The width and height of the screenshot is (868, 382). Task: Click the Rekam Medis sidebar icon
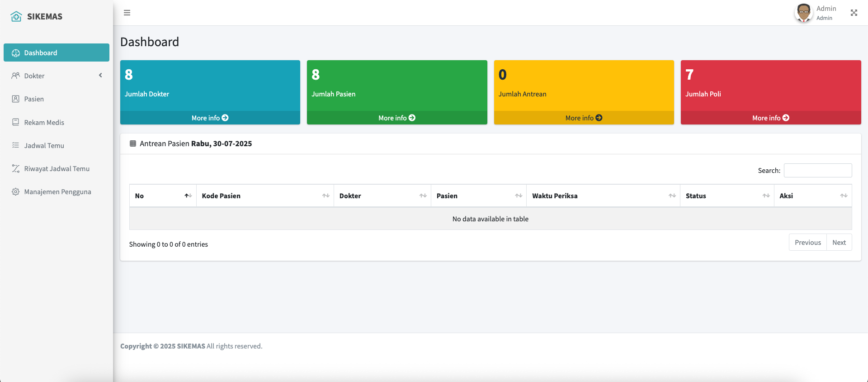pyautogui.click(x=16, y=122)
